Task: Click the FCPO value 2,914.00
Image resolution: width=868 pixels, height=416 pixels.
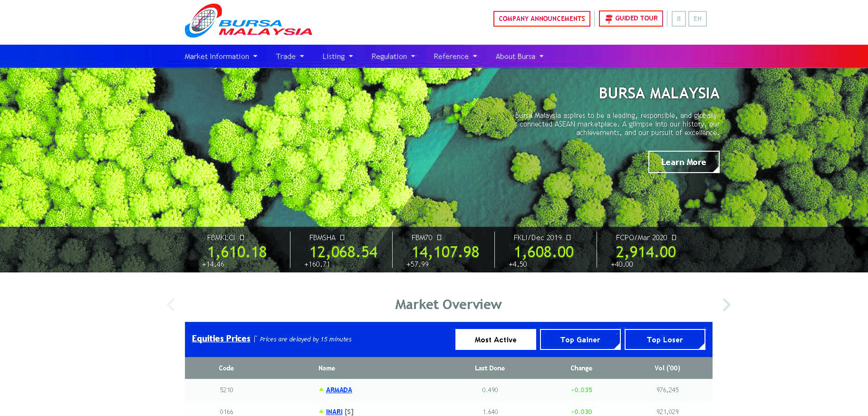Action: (x=646, y=252)
